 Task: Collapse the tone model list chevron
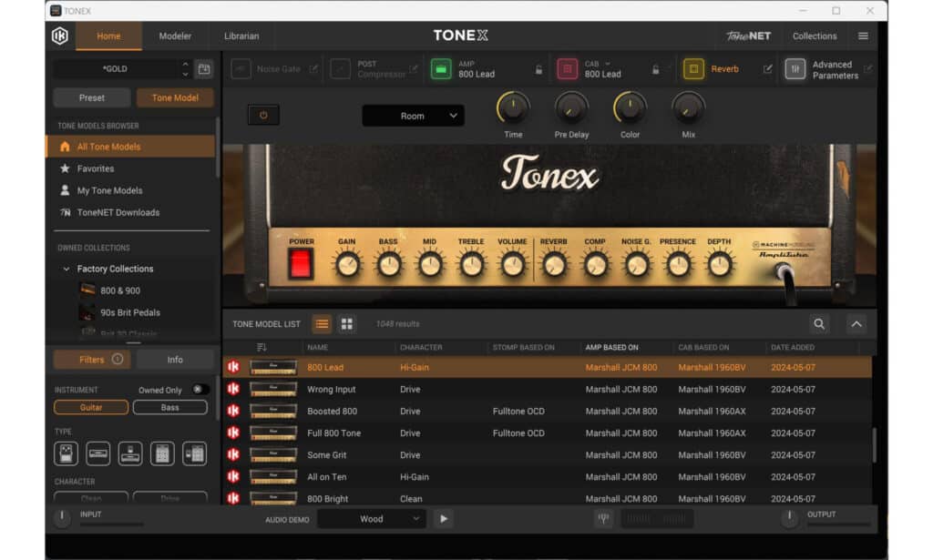pos(856,324)
